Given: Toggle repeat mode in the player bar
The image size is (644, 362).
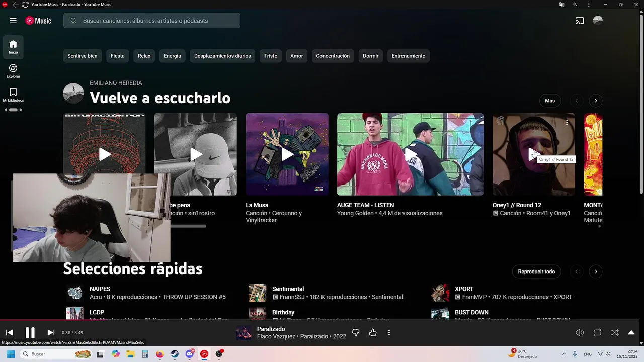Looking at the screenshot, I should tap(597, 332).
